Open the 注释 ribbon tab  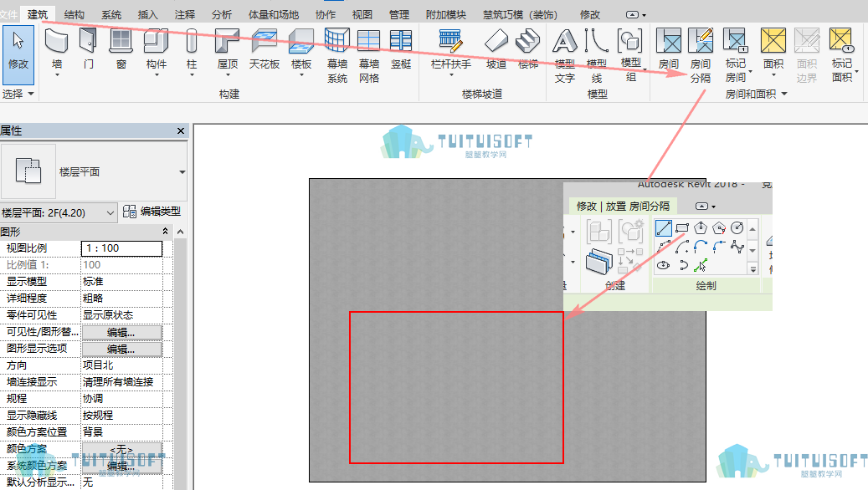tap(184, 15)
